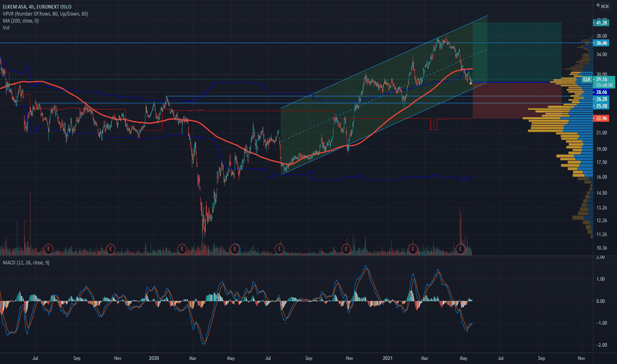Select the red long-position stop-loss zone
This screenshot has height=364, width=617.
pyautogui.click(x=516, y=101)
